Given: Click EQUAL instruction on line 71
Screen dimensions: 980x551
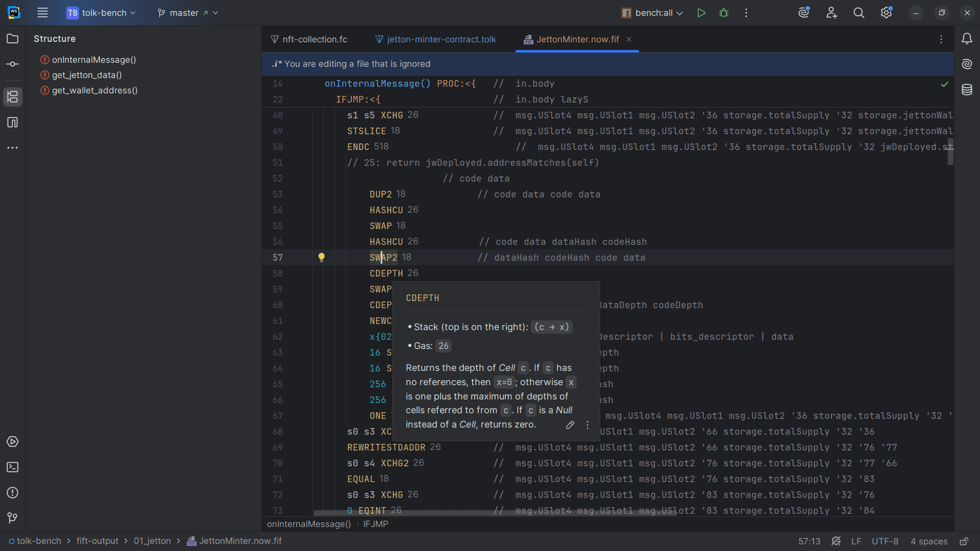Looking at the screenshot, I should [x=361, y=479].
